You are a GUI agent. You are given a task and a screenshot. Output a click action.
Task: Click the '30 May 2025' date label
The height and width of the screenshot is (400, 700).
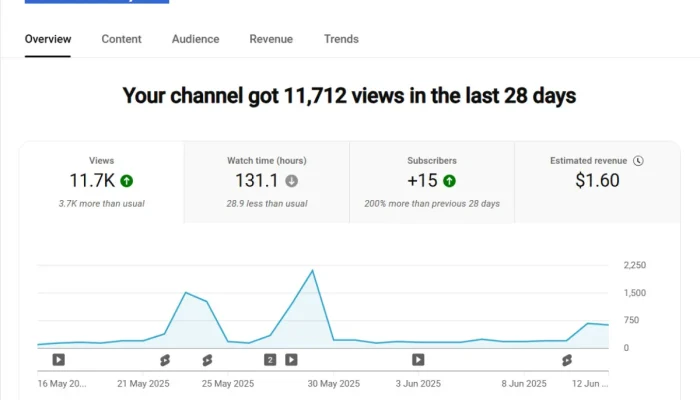coord(333,383)
